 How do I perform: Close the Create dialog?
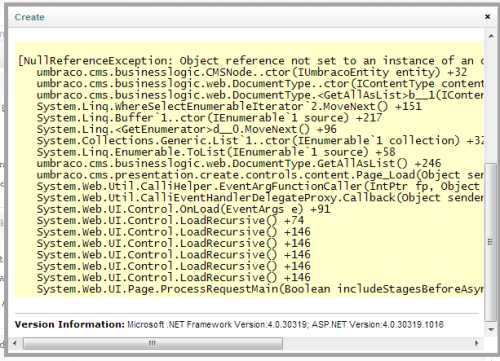click(x=487, y=17)
